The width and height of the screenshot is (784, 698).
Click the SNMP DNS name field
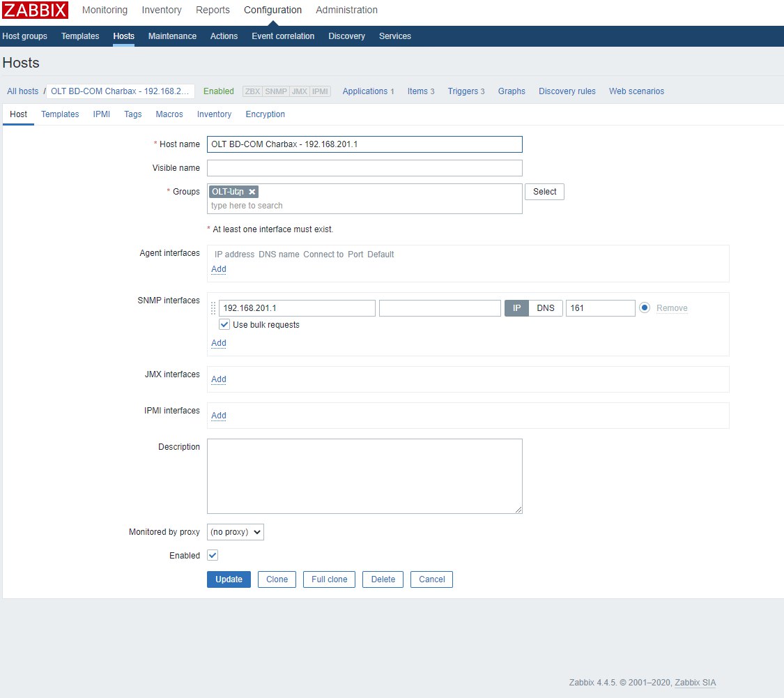point(440,308)
